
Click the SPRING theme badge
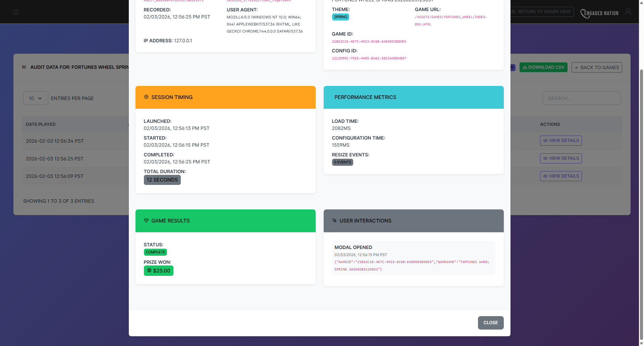click(x=340, y=17)
